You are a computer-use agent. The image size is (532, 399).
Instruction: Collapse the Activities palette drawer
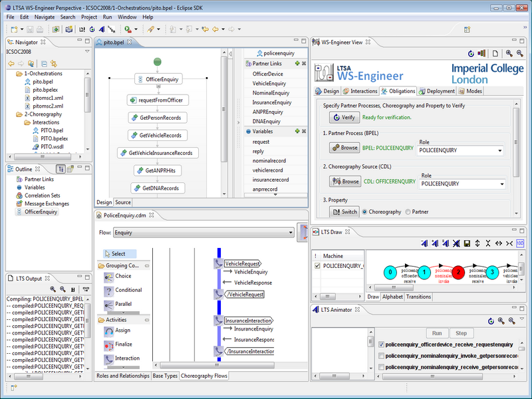click(x=147, y=320)
